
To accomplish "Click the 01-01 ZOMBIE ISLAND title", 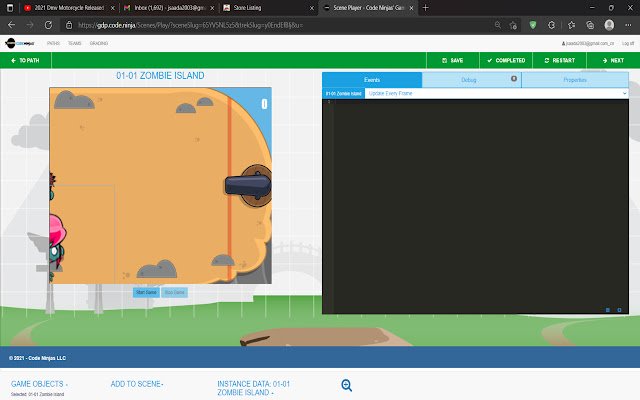I will coord(160,76).
